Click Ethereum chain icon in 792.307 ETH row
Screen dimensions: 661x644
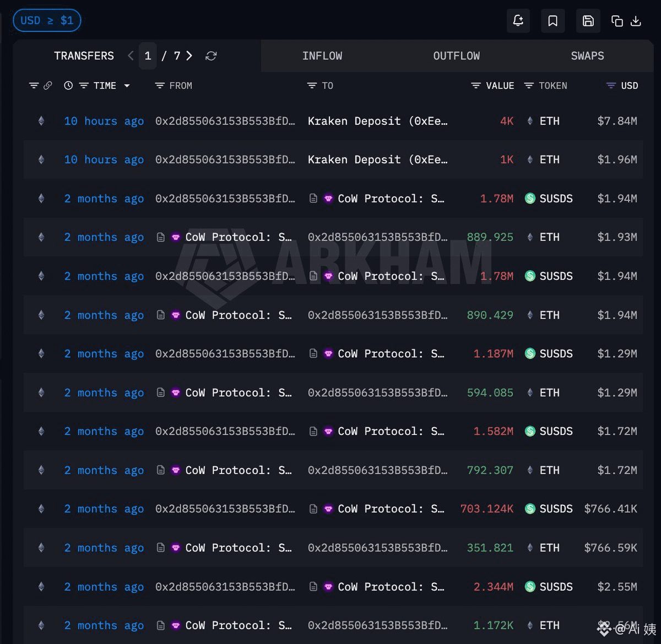click(41, 471)
